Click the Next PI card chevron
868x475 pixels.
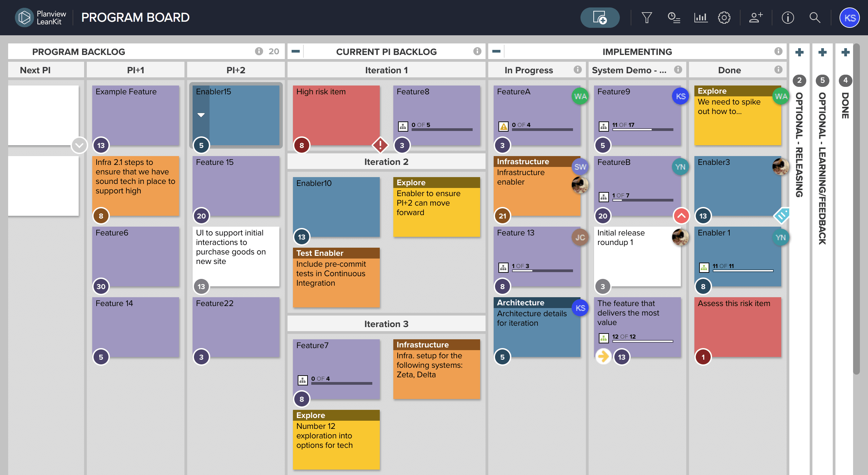pyautogui.click(x=79, y=146)
